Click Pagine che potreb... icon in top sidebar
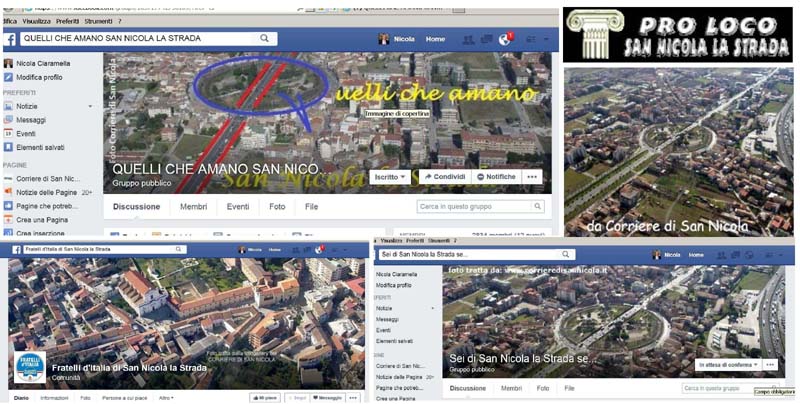Viewport: 800px width, 404px height. pos(8,206)
